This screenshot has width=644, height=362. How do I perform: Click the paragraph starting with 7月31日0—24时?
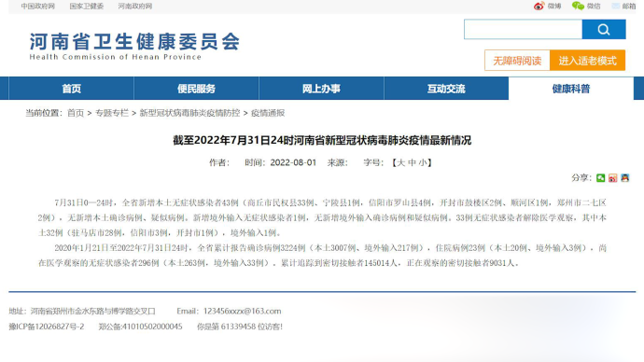pyautogui.click(x=322, y=217)
